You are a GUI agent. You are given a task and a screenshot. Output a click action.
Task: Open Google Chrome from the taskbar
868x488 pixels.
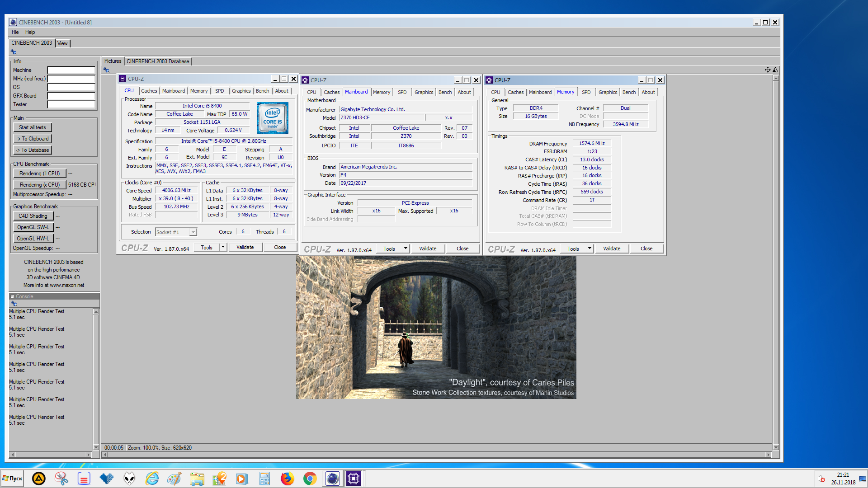[x=310, y=479]
